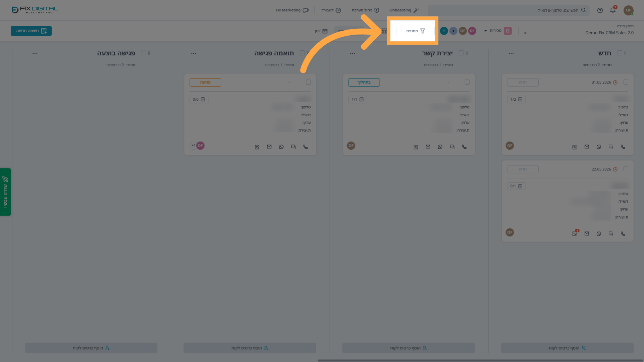Add a user filter with the plus circle
Screen dimensions: 644x362
click(x=444, y=31)
